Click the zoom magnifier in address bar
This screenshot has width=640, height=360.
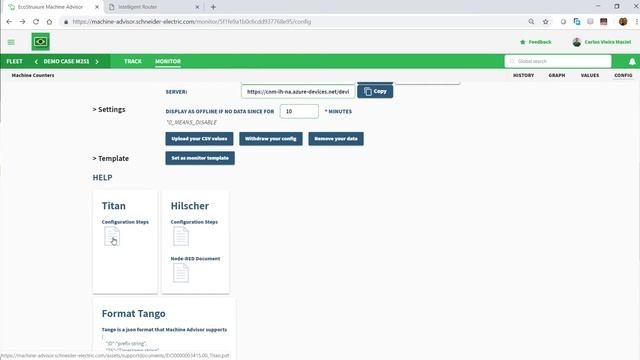pyautogui.click(x=531, y=22)
